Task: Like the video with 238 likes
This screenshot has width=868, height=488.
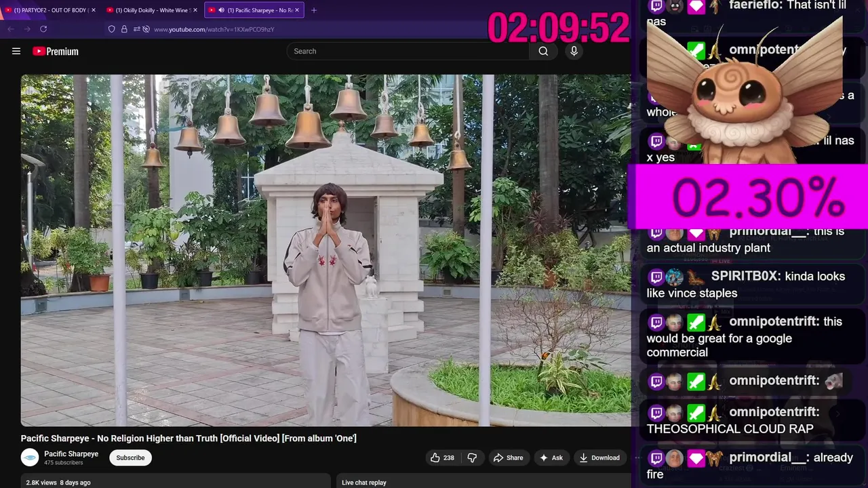Action: pos(442,457)
